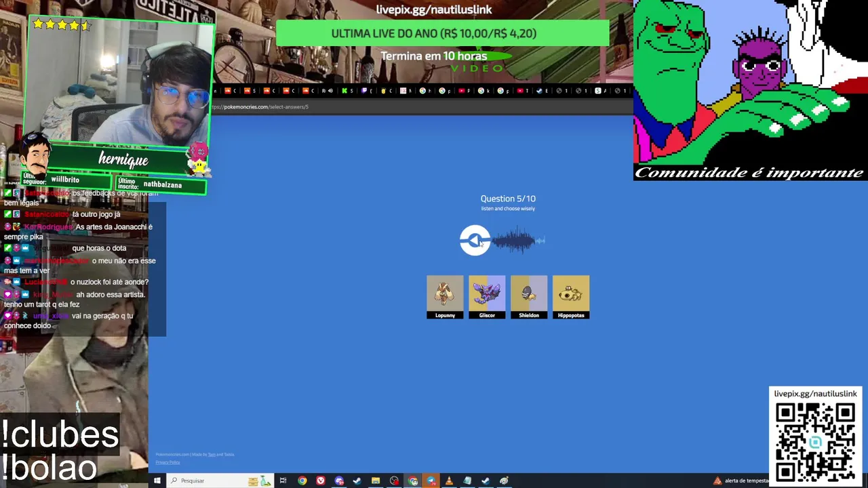Open VLC cone icon on taskbar
This screenshot has height=488, width=868.
click(x=449, y=481)
